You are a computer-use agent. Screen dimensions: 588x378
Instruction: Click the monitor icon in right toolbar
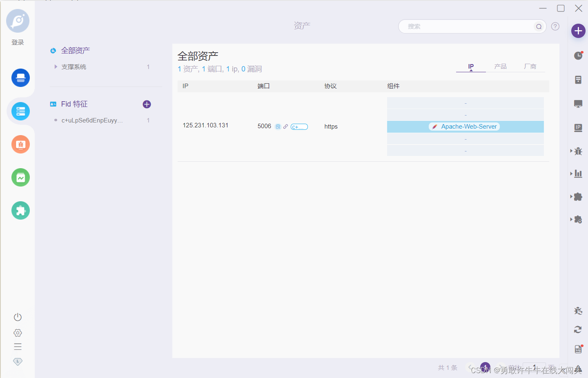[x=578, y=104]
